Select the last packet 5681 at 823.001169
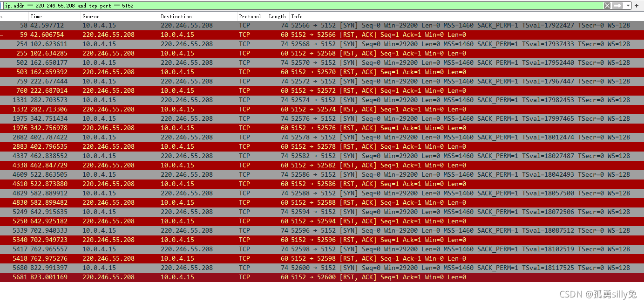This screenshot has width=644, height=304. (322, 277)
